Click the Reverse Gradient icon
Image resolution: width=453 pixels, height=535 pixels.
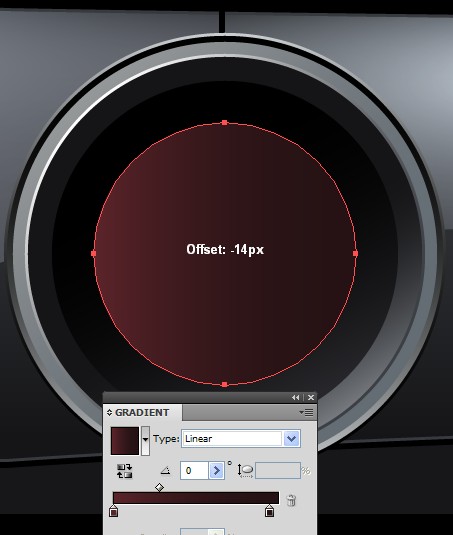124,471
